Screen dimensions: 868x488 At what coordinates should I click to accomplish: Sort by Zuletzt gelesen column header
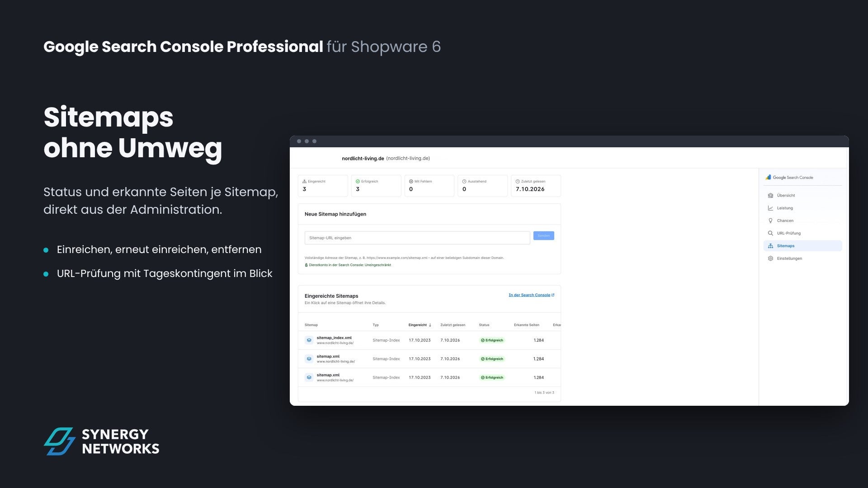[453, 325]
